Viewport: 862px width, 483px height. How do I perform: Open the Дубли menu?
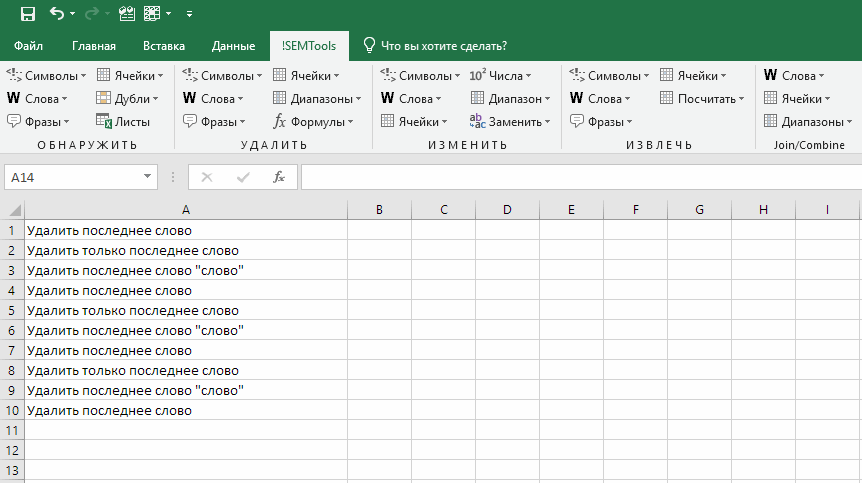coord(128,99)
